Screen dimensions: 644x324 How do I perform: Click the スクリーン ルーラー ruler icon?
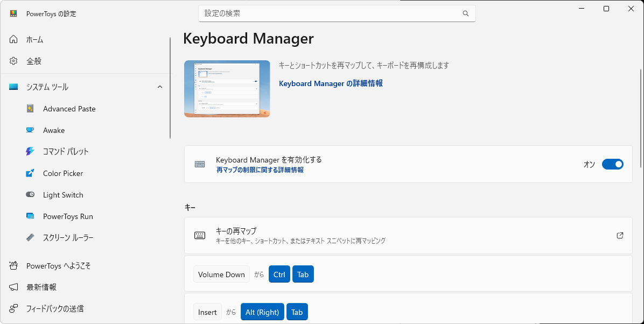(31, 238)
